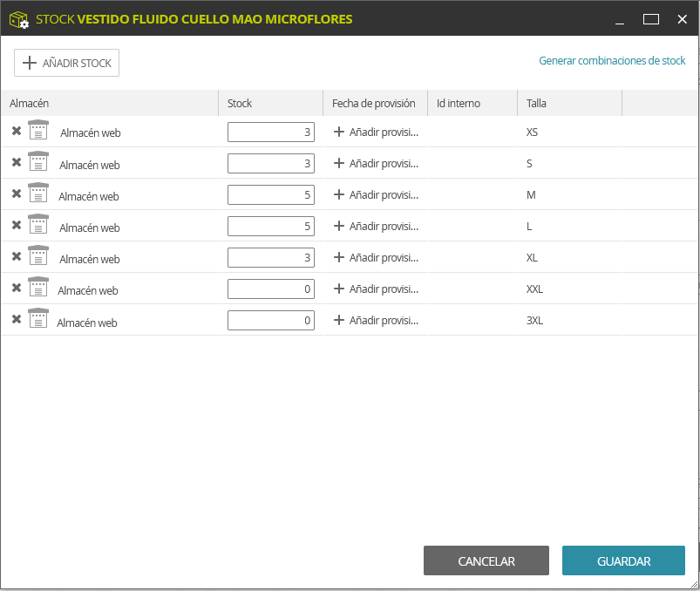The image size is (700, 591).
Task: Remove the 3XL stock row
Action: pos(17,319)
